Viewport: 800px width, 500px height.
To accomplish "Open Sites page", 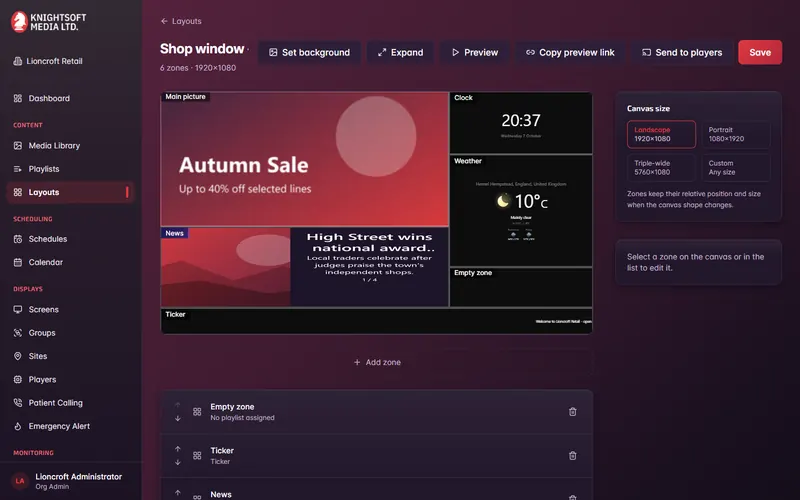I will click(x=38, y=356).
